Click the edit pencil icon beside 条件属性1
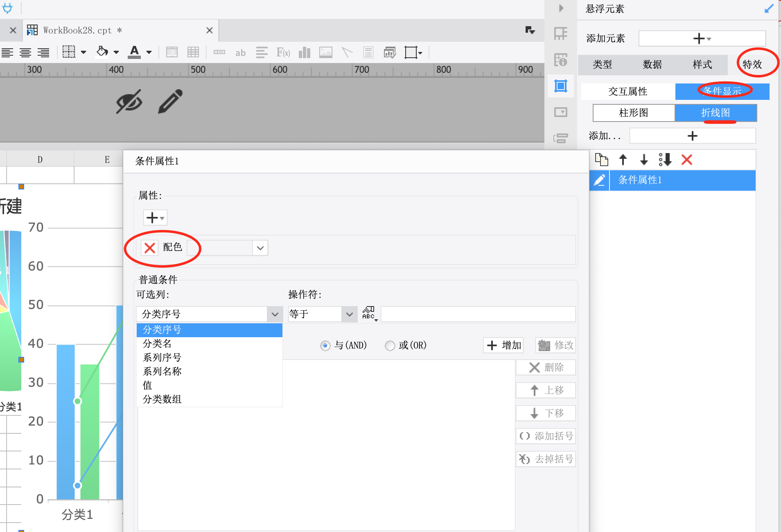 (600, 180)
